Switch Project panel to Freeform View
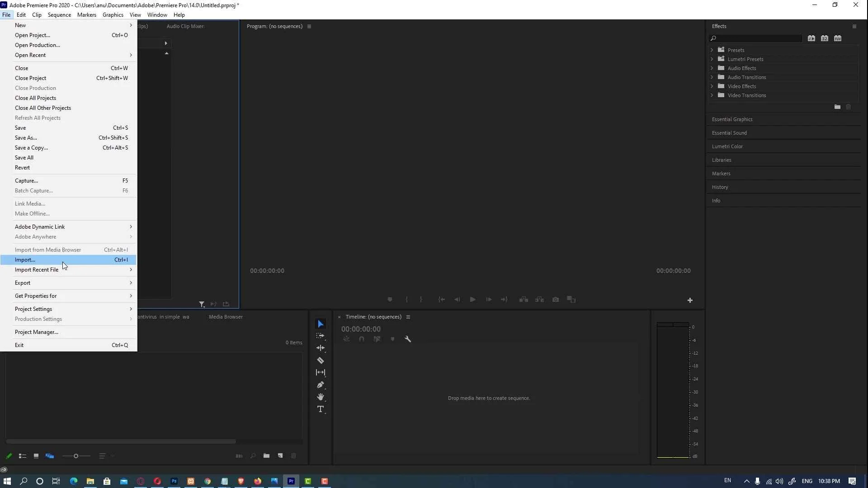The image size is (868, 488). pyautogui.click(x=50, y=456)
